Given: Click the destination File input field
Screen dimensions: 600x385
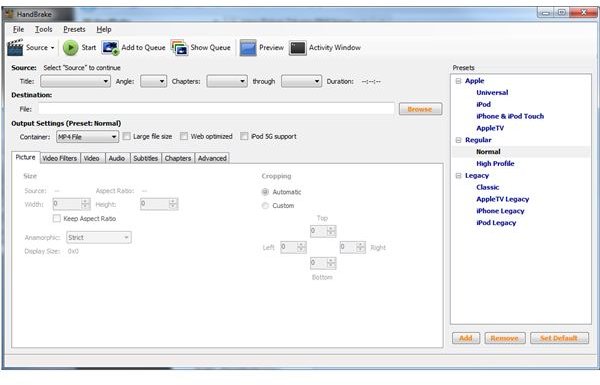Looking at the screenshot, I should click(x=216, y=109).
